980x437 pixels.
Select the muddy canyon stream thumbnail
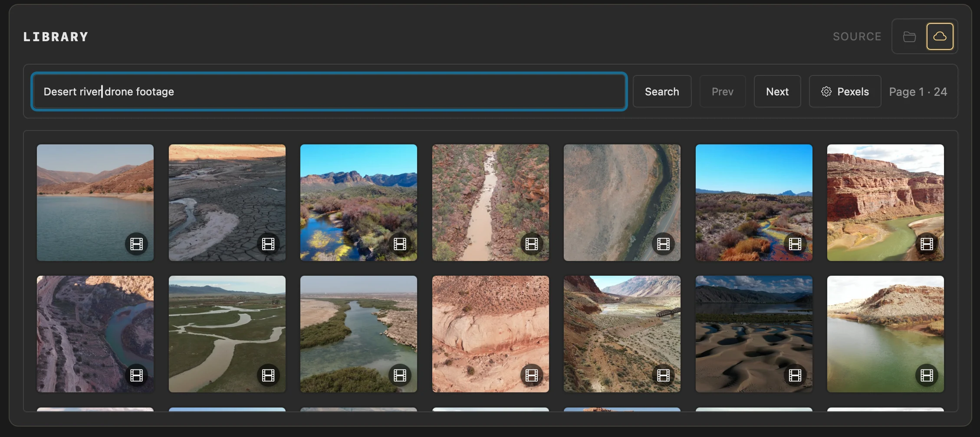point(490,202)
